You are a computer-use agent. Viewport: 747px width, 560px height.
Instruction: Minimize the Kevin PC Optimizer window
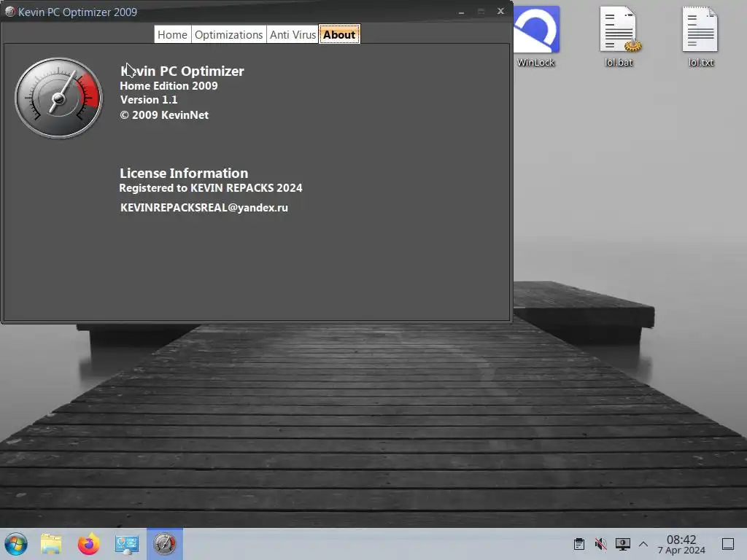[461, 12]
